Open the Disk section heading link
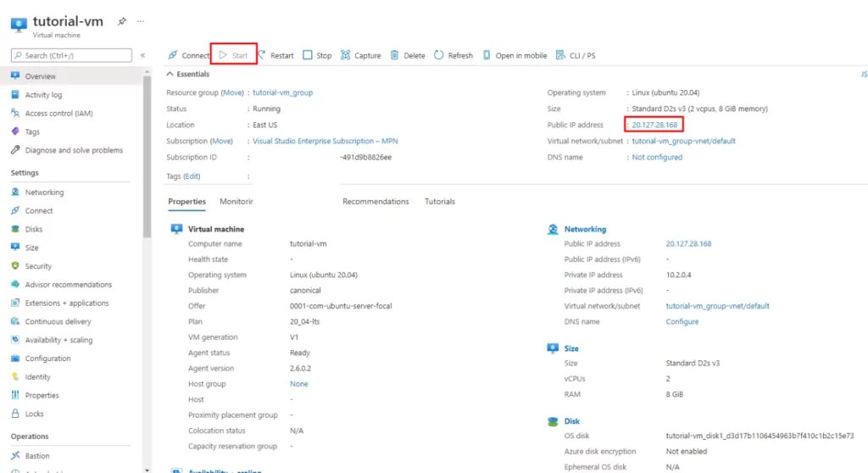Image resolution: width=868 pixels, height=473 pixels. click(572, 421)
